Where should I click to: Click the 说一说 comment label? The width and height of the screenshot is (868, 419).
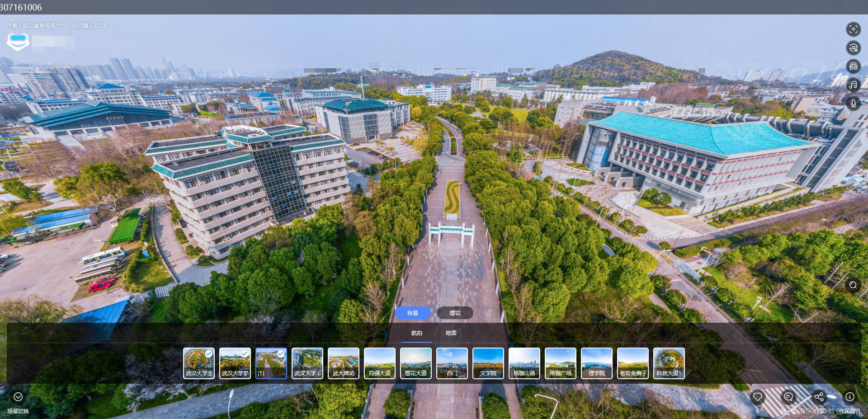click(x=789, y=411)
